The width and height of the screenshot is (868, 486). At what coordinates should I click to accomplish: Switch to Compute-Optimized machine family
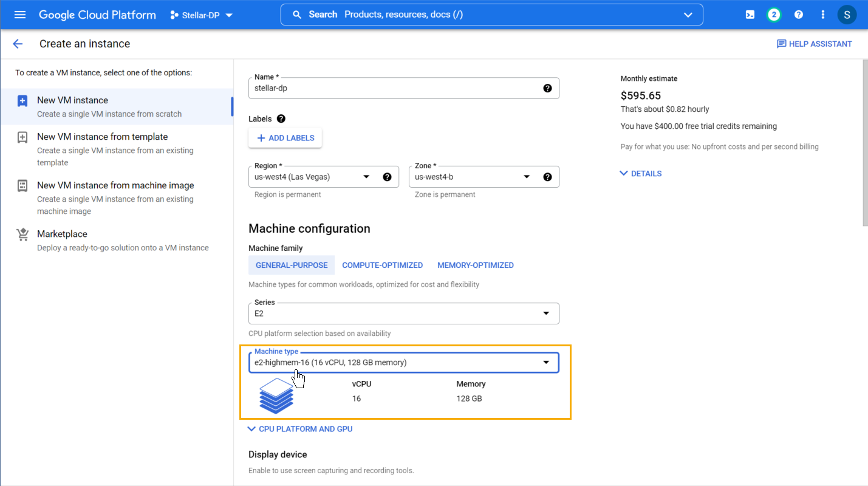(x=382, y=265)
